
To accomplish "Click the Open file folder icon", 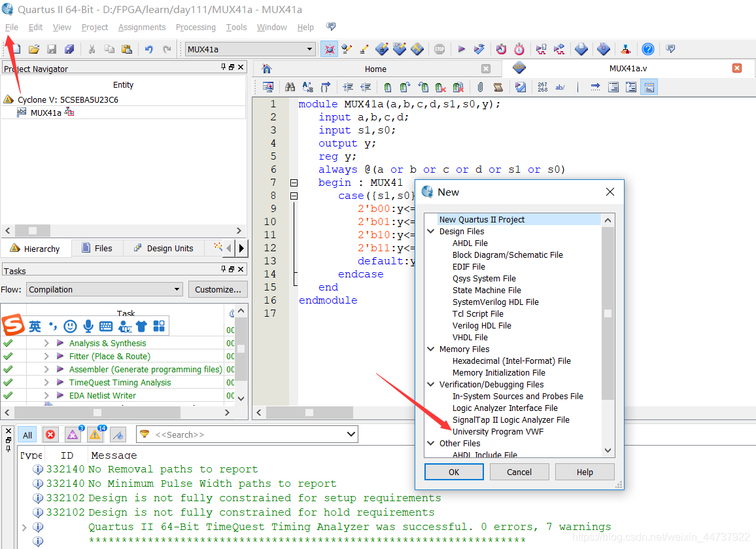I will tap(34, 49).
